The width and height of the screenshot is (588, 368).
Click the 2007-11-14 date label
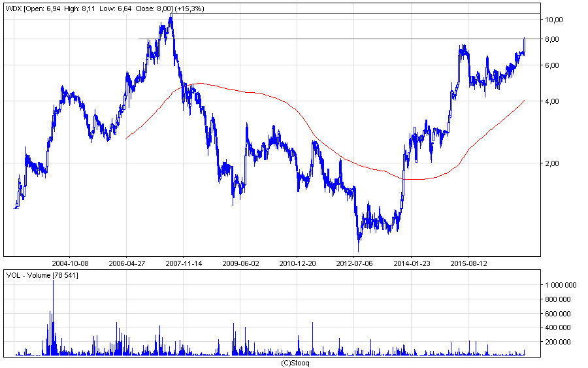pos(184,263)
